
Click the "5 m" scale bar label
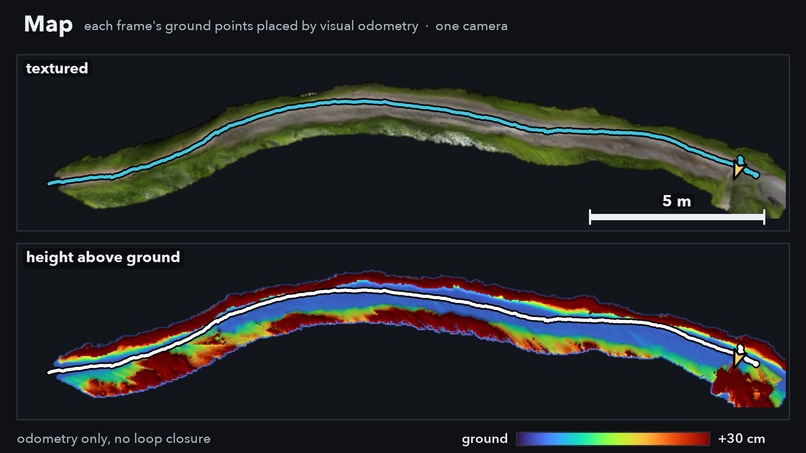[x=676, y=201]
